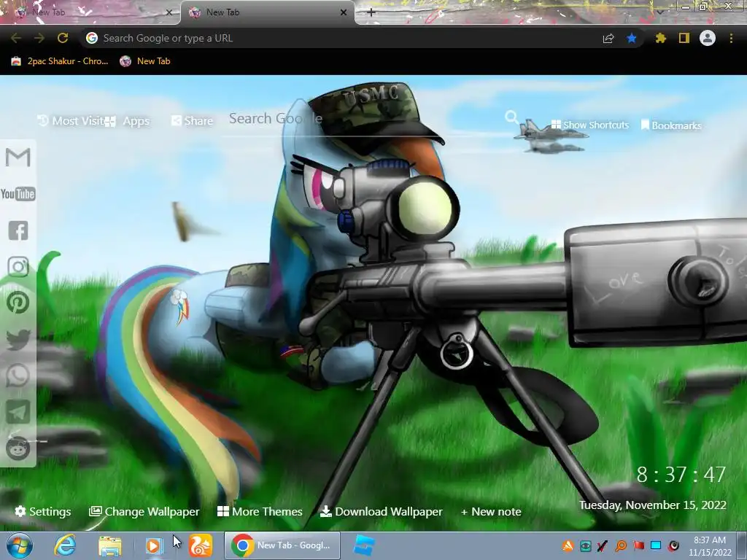Select Chrome New Tab taskbar button
Viewport: 747px width, 560px height.
(282, 545)
